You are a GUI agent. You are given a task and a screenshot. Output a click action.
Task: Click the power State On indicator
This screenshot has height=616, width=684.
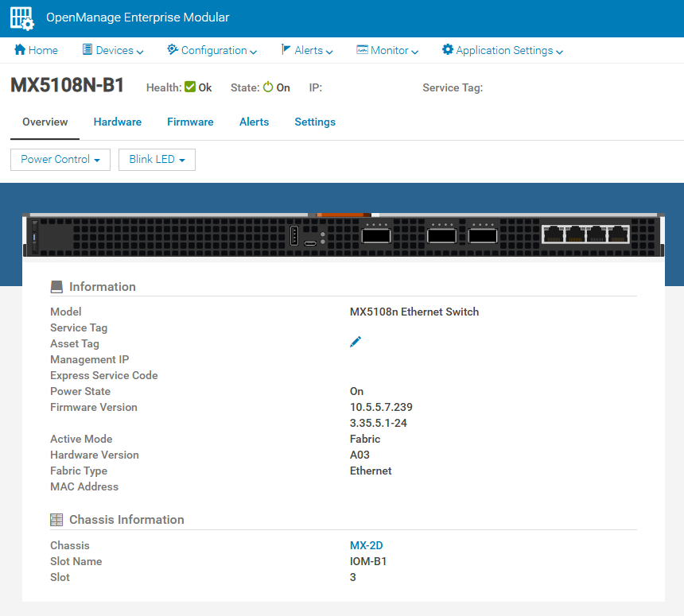coord(268,87)
